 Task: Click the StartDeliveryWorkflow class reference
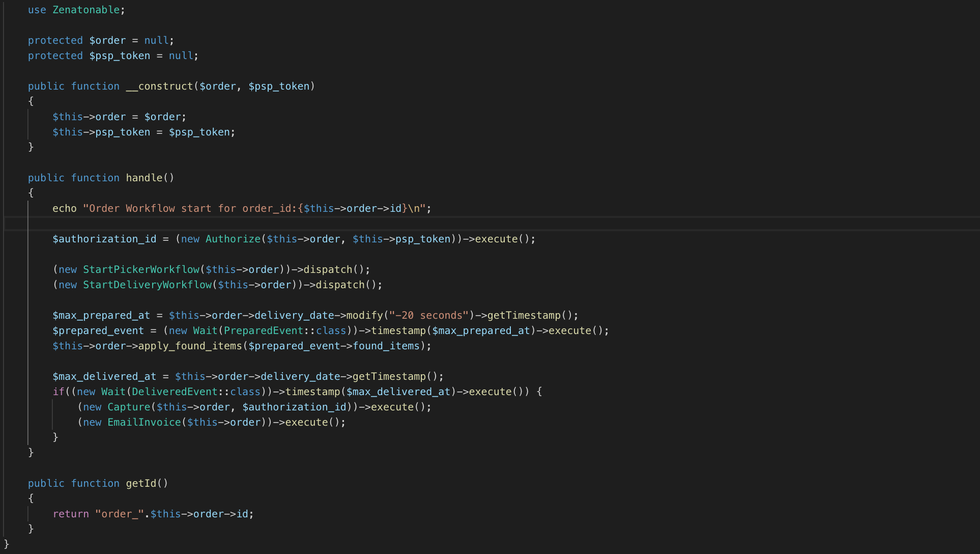pyautogui.click(x=147, y=285)
